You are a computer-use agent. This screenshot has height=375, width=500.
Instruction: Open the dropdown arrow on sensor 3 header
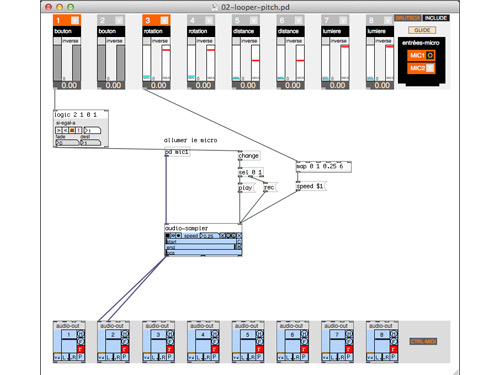click(164, 20)
